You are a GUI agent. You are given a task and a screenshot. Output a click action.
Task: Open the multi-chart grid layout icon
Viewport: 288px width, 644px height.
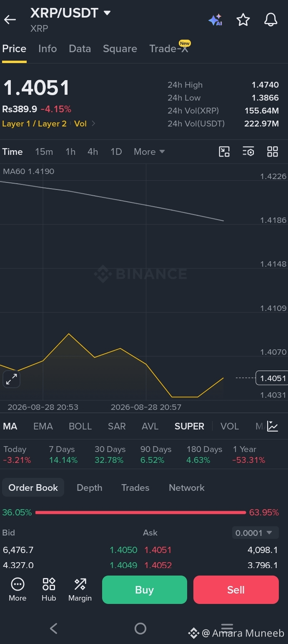pyautogui.click(x=273, y=152)
